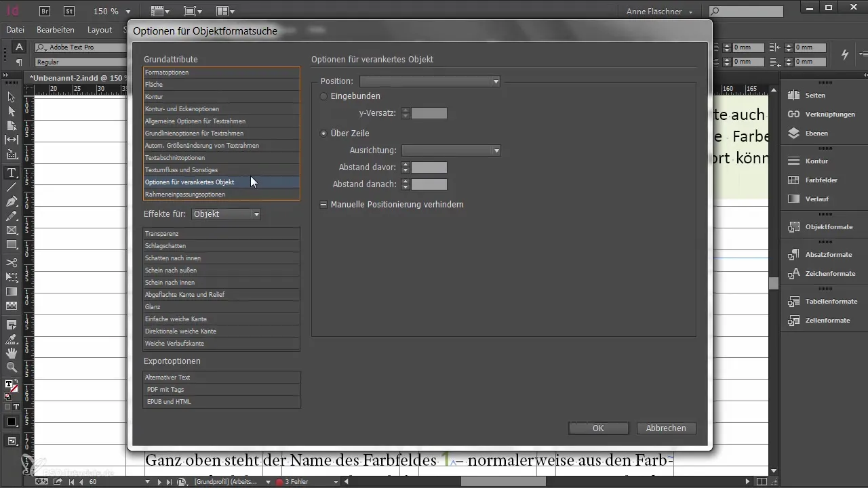Select Schlagschatten effect in the list
Viewport: 868px width, 488px height.
click(222, 246)
